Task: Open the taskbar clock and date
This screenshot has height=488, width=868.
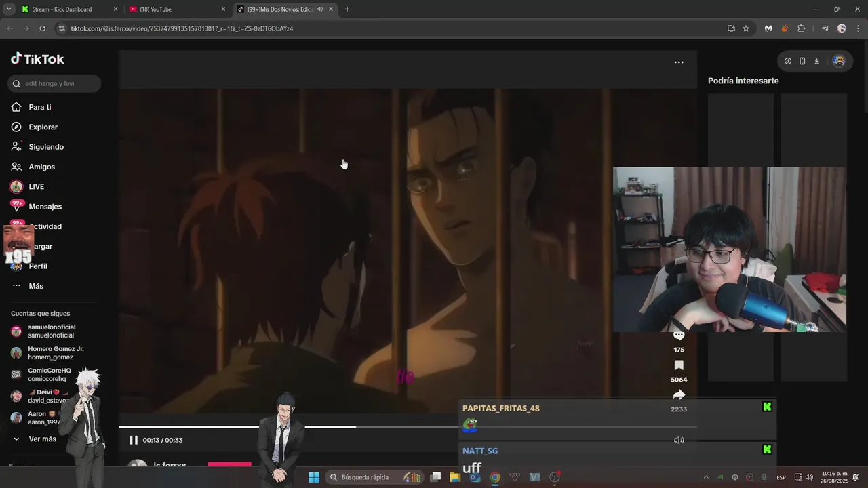Action: click(835, 477)
